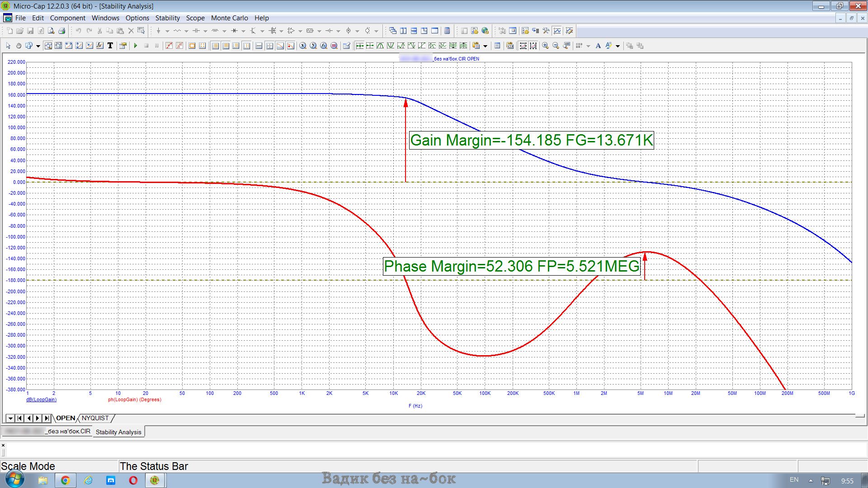
Task: Open the Monte Carlo menu
Action: click(229, 18)
